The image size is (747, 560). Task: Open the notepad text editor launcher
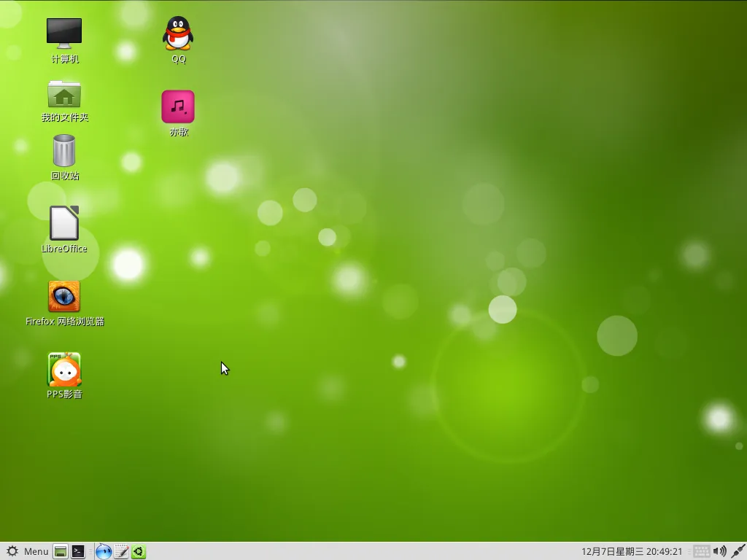click(121, 552)
